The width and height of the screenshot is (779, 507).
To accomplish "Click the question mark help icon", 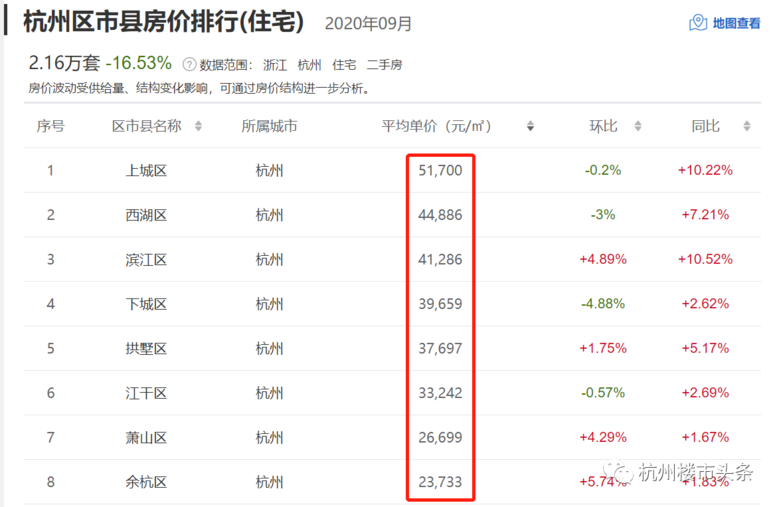I will click(189, 64).
